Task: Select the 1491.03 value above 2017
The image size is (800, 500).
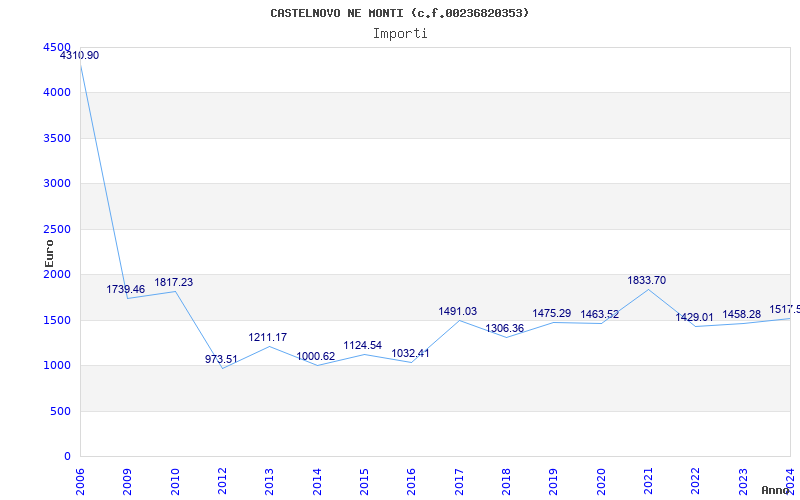Action: coord(458,312)
